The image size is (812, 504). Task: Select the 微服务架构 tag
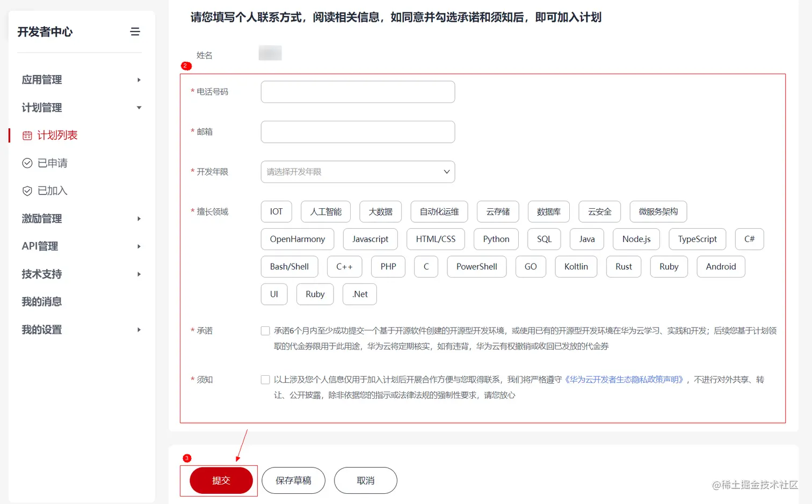tap(658, 211)
